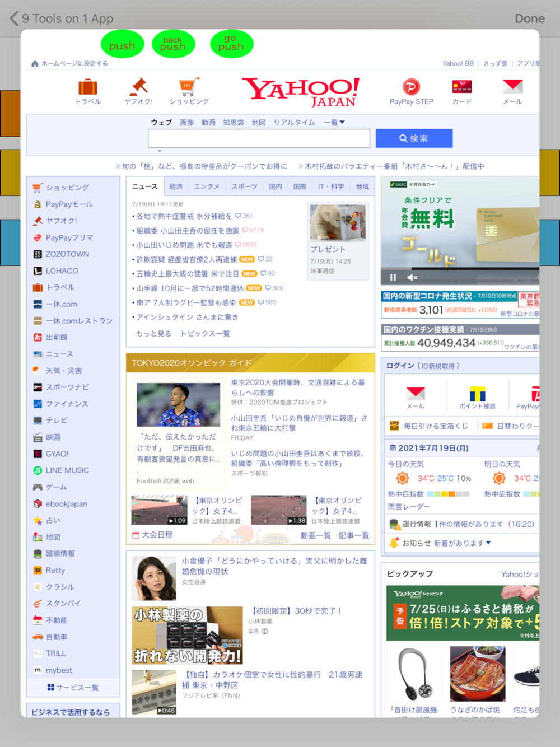The image size is (560, 747).
Task: Open the サービス一覧 link in sidebar
Action: [x=73, y=688]
